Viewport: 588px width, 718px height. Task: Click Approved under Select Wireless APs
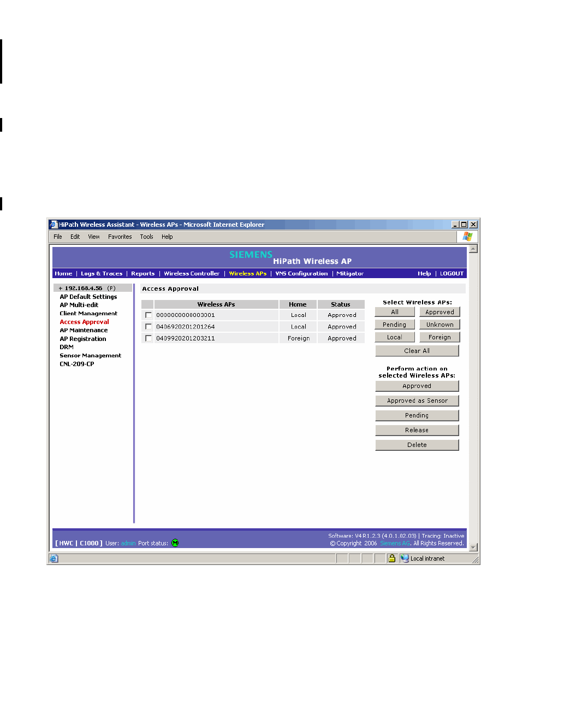pos(439,312)
